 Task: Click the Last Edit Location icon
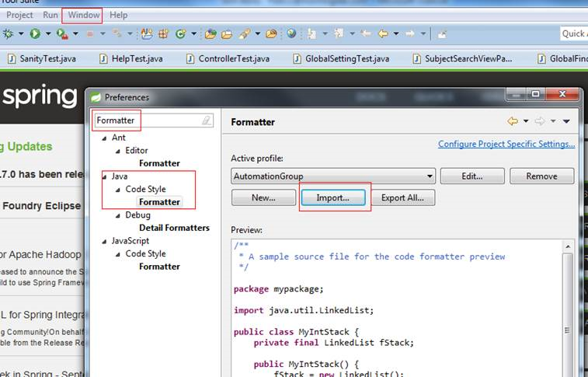(366, 33)
